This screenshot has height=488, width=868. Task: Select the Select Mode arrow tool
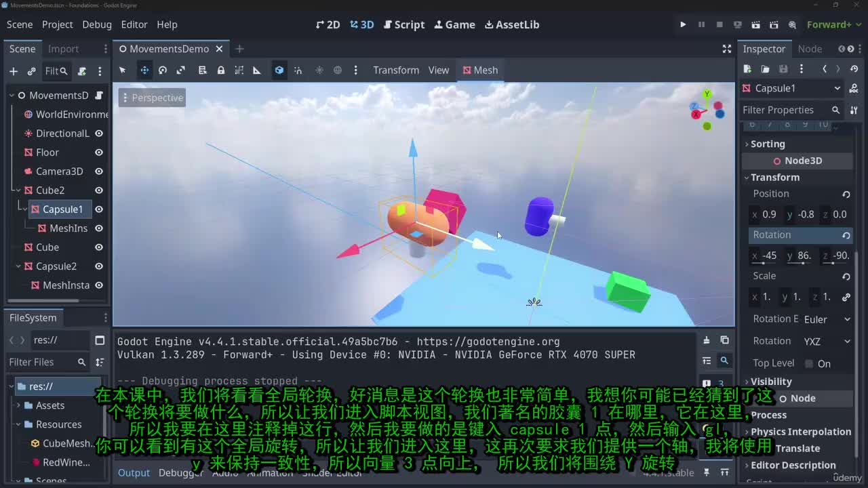[x=123, y=70]
